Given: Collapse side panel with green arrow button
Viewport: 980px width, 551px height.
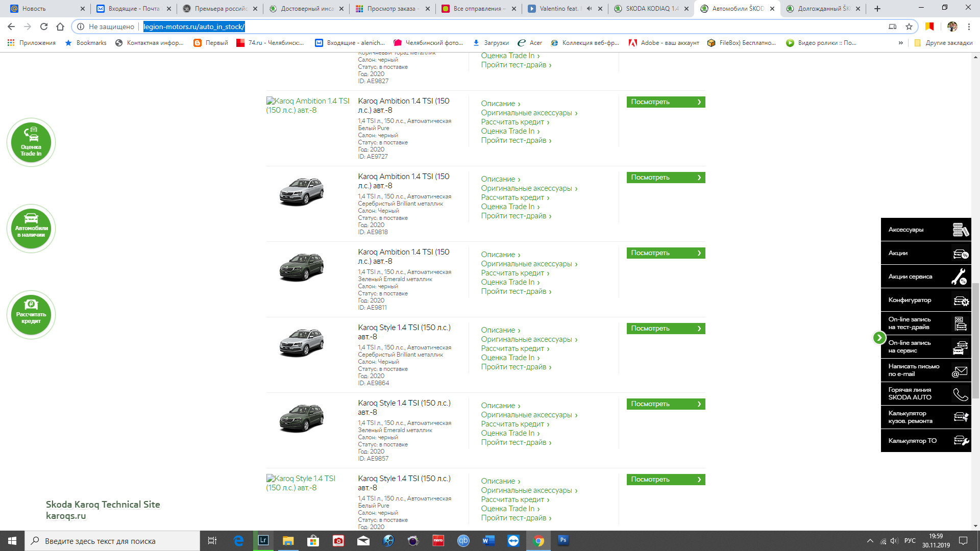Looking at the screenshot, I should point(879,337).
